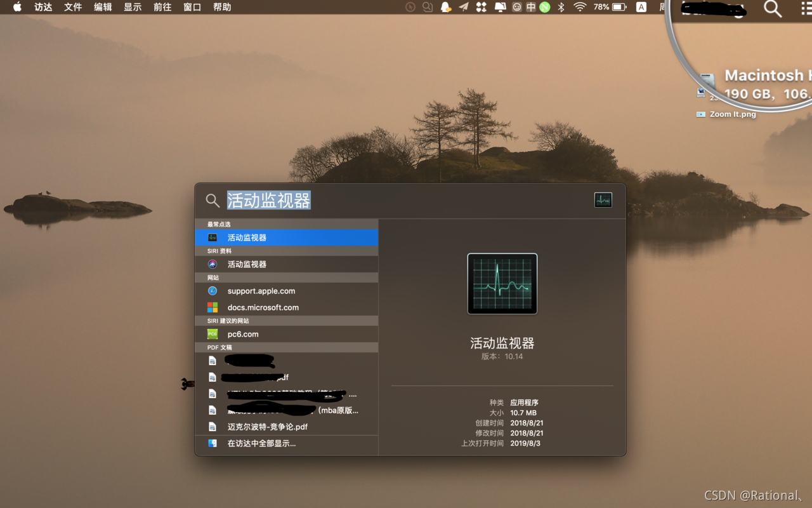
Task: Click the smiley face menu bar icon
Action: [517, 7]
